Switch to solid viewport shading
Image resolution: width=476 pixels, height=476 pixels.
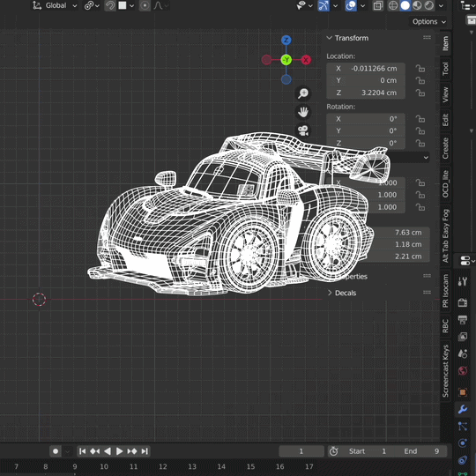point(405,5)
